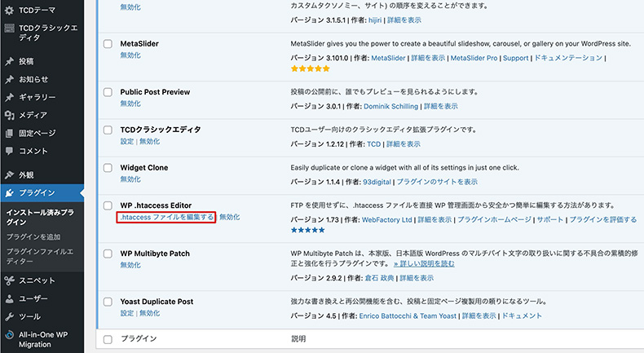The image size is (644, 353).
Task: Open All-in-One WP Migration menu
Action: (46, 339)
